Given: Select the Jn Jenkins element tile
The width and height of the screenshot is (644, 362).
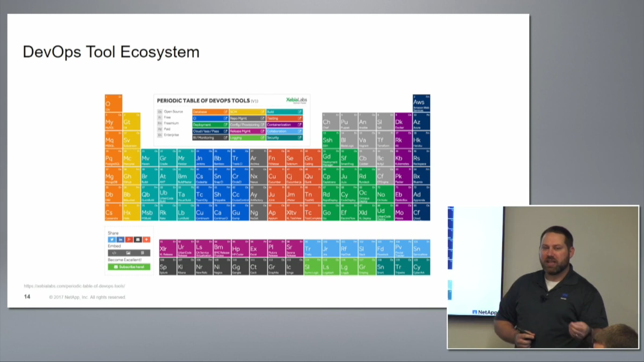Looking at the screenshot, I should (x=204, y=158).
